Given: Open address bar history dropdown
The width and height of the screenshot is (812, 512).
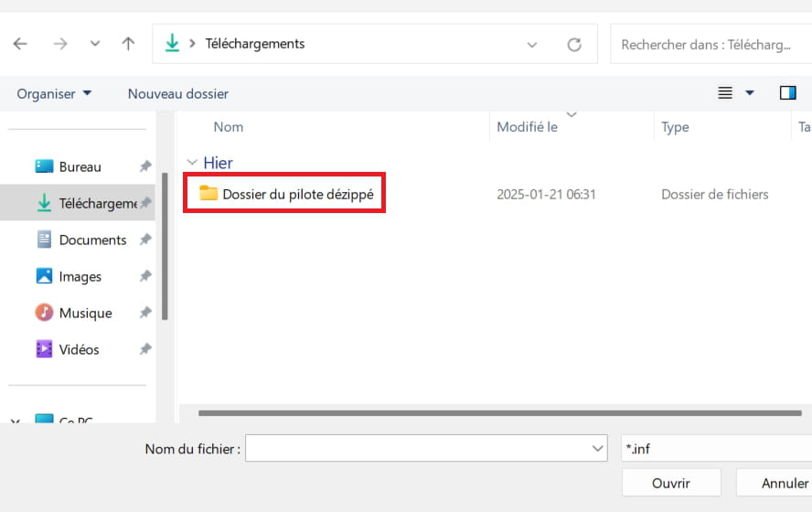Looking at the screenshot, I should (532, 45).
